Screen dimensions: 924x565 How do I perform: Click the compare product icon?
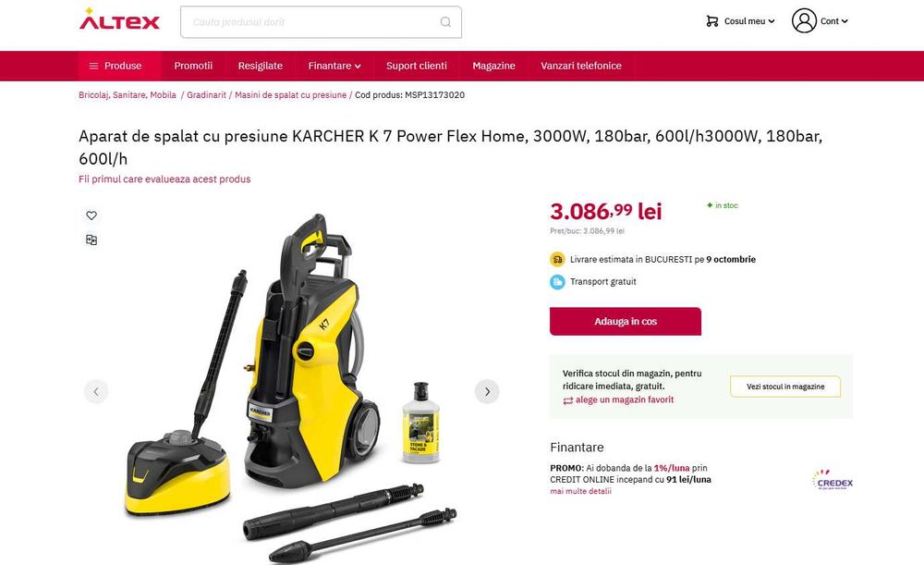click(x=91, y=240)
